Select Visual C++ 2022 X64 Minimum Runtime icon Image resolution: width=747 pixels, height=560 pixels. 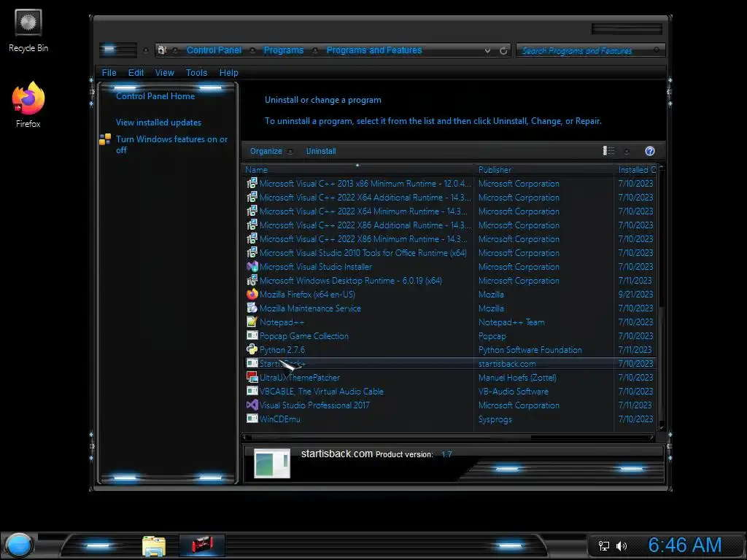tap(252, 211)
